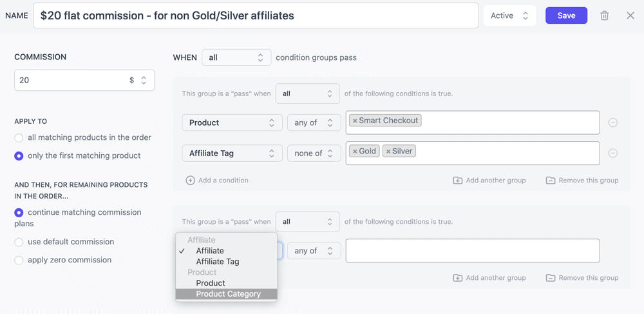Open the WHEN all condition groups dropdown
This screenshot has height=314, width=644.
[236, 57]
